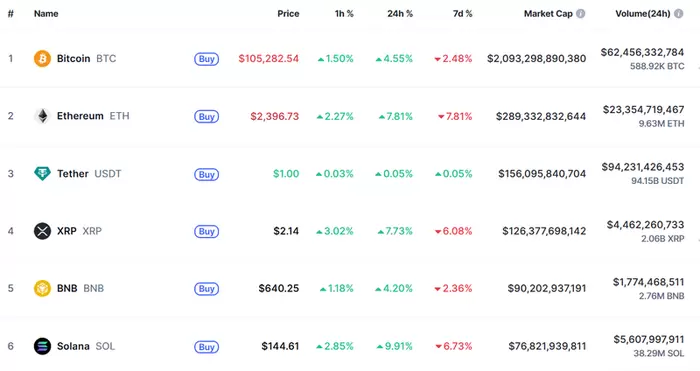Sort by the Name column header
Image resolution: width=700 pixels, height=371 pixels.
pos(46,13)
